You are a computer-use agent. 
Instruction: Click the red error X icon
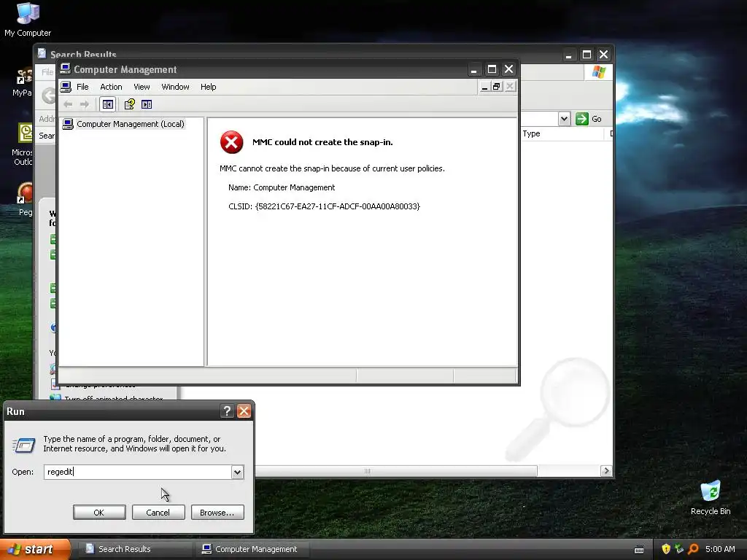(x=231, y=142)
